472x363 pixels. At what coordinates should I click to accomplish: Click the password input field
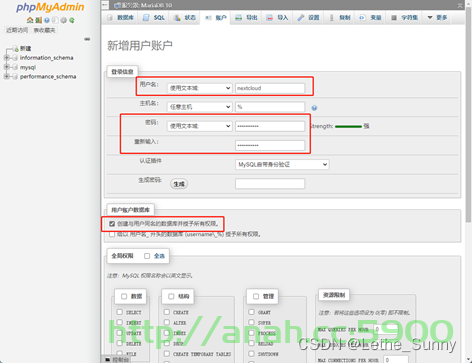[x=270, y=126]
